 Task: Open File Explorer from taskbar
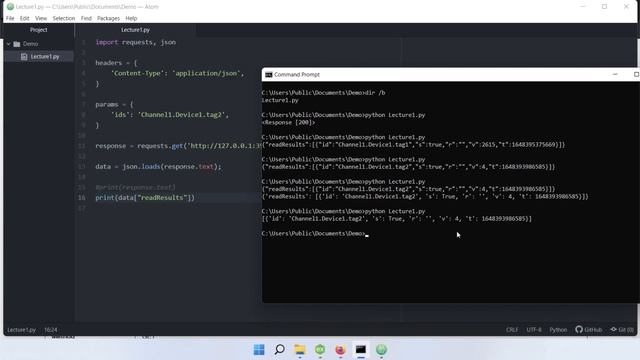[300, 350]
